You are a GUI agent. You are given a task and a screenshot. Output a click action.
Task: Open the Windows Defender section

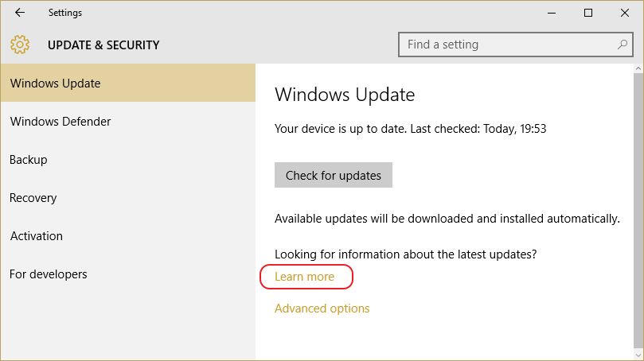[127, 121]
